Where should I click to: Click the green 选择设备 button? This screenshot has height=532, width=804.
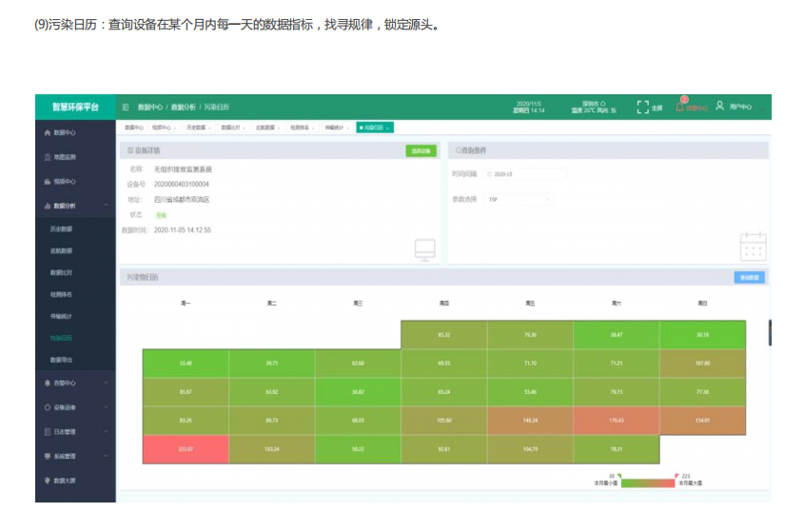420,150
